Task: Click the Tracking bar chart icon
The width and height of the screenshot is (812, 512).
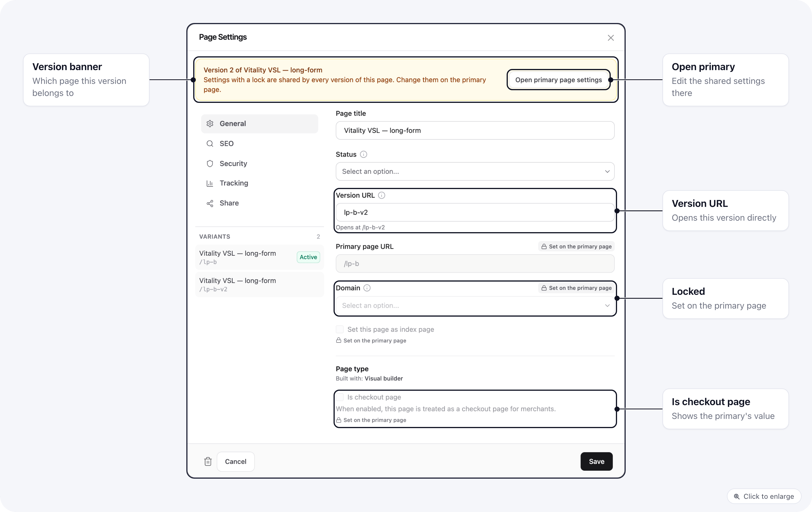Action: point(210,183)
